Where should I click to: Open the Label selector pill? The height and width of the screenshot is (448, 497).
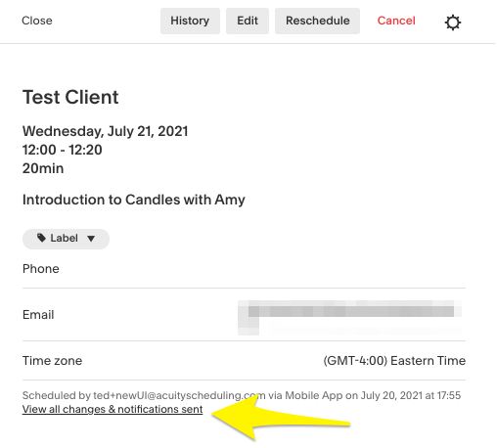point(66,239)
